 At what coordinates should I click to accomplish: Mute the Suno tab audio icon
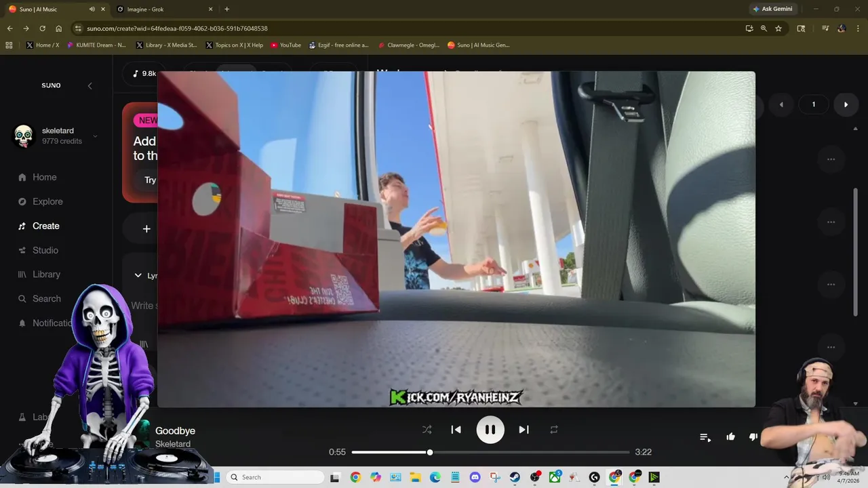(92, 9)
